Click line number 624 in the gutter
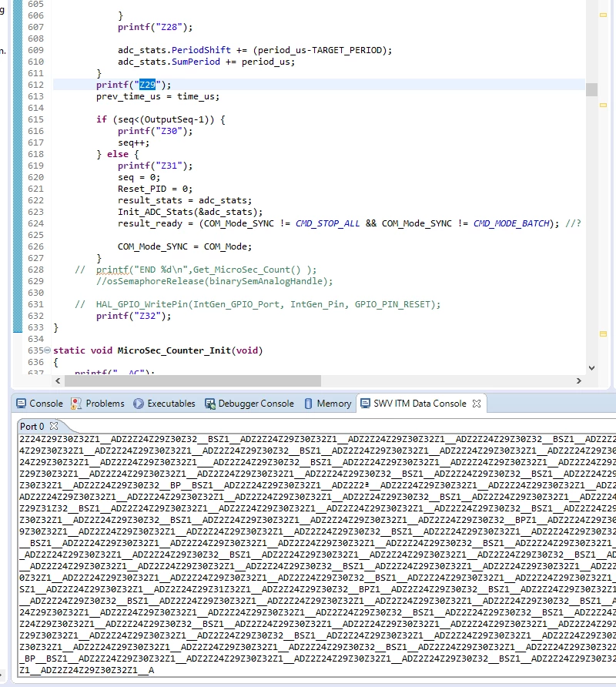The width and height of the screenshot is (616, 687). (x=35, y=223)
